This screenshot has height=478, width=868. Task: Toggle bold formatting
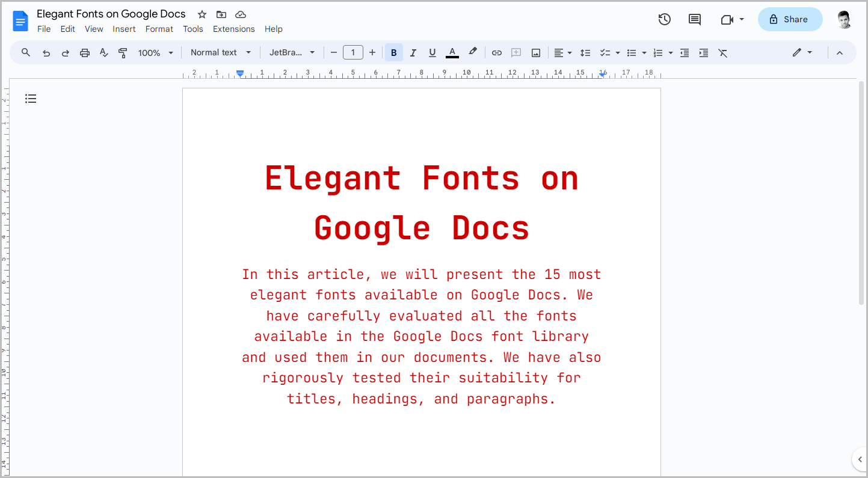pos(393,52)
